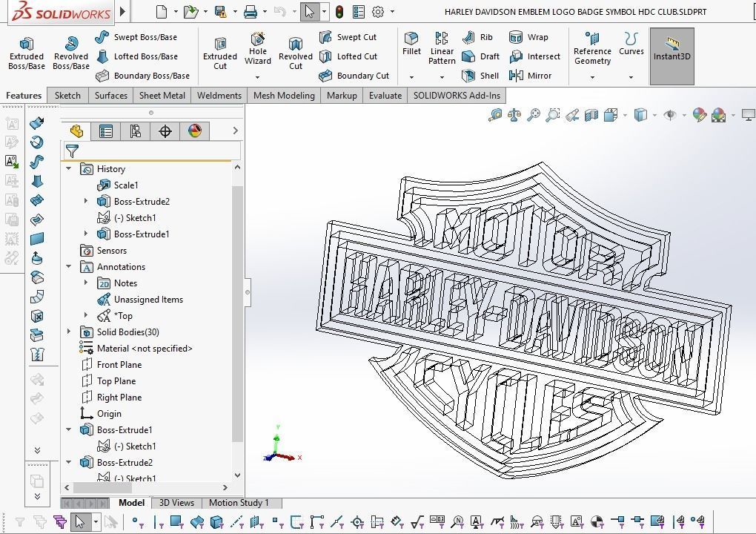Select the Extruded Cut tool
The height and width of the screenshot is (534, 756).
(220, 53)
